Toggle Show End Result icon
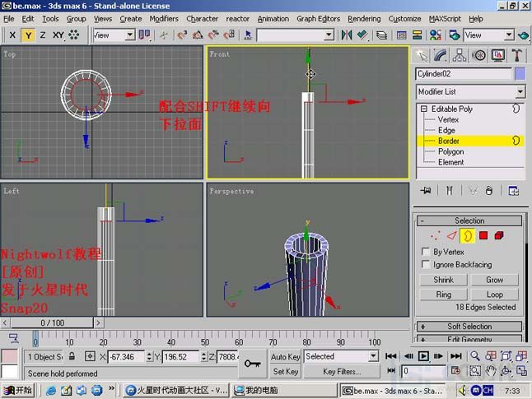The width and height of the screenshot is (532, 399). tap(449, 191)
